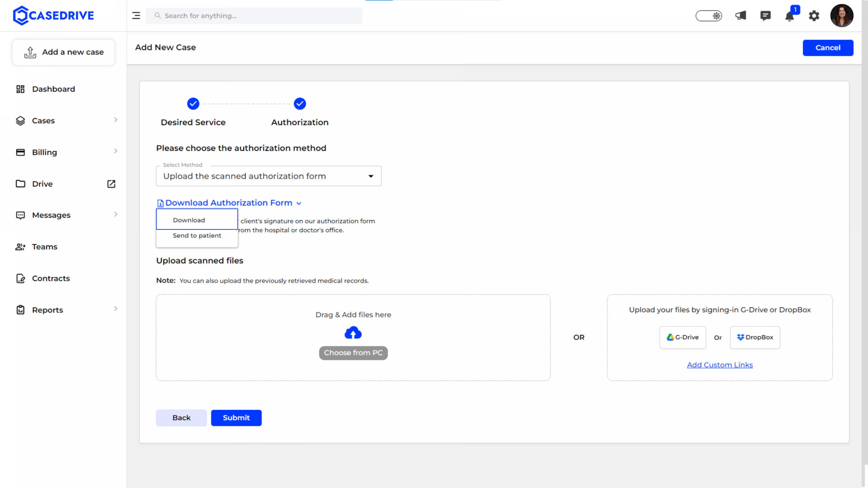
Task: Expand the Reports submenu chevron
Action: (x=115, y=309)
